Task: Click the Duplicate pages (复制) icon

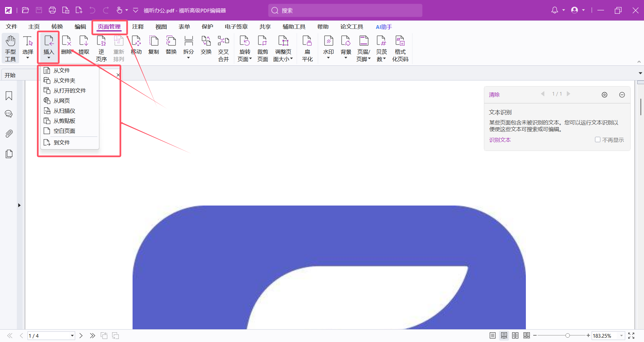Action: point(154,45)
